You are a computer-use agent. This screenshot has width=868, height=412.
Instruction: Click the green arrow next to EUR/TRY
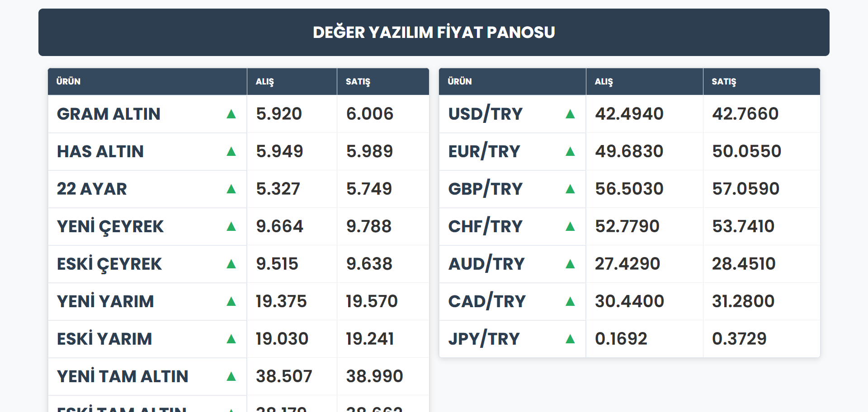[570, 151]
